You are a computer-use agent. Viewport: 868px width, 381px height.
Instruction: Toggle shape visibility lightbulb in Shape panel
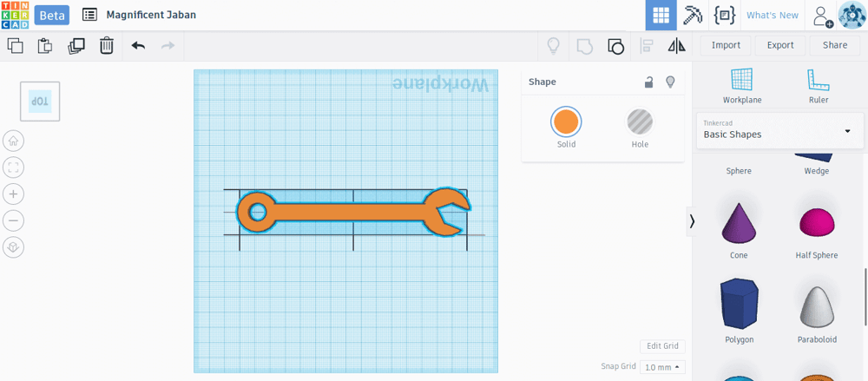[670, 82]
